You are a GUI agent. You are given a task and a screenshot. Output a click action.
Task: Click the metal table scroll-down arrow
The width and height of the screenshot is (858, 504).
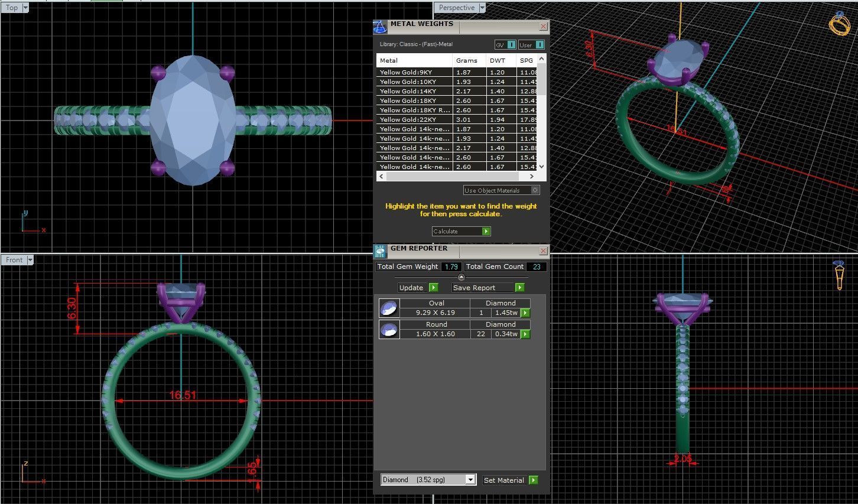tap(542, 166)
